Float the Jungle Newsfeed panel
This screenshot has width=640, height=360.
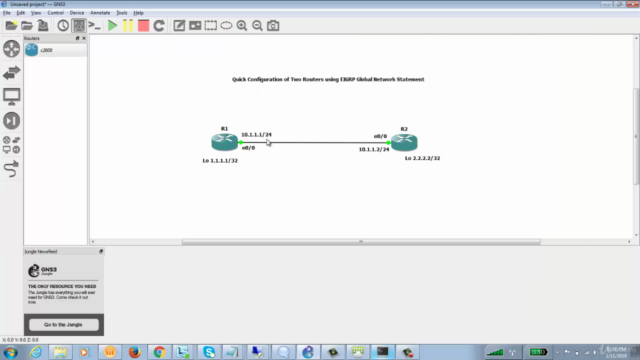tap(101, 251)
